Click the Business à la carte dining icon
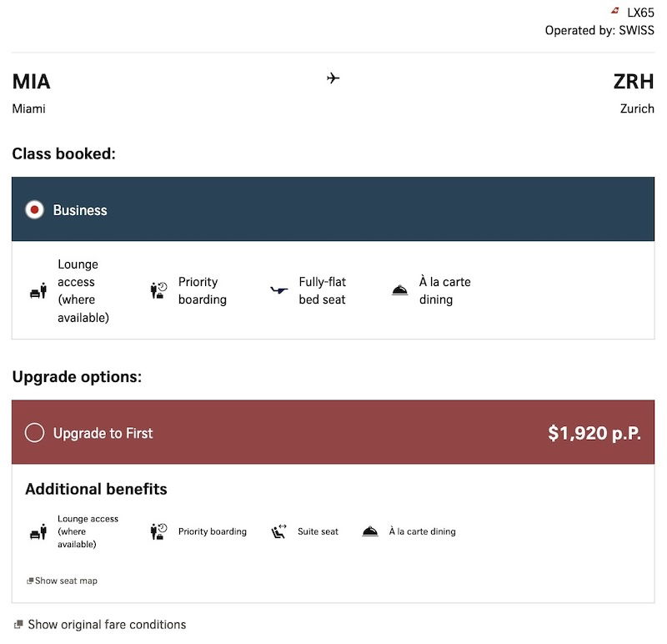The height and width of the screenshot is (644, 667). (x=400, y=291)
